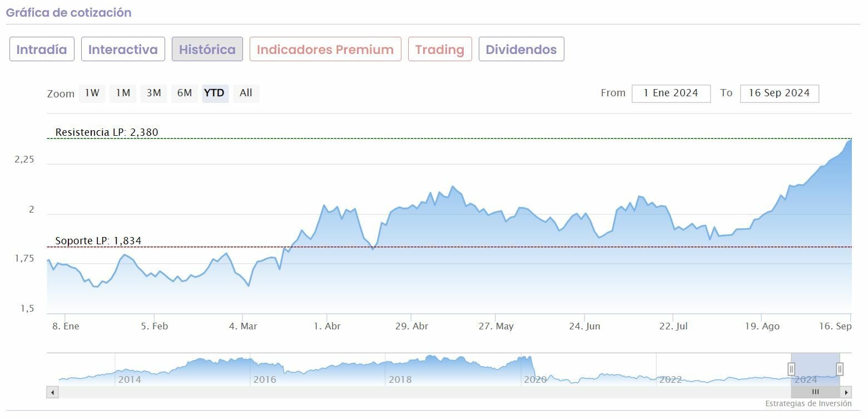Screen dimensions: 868x419
Task: Open the Estrategias de Inversión credits link
Action: tap(808, 403)
